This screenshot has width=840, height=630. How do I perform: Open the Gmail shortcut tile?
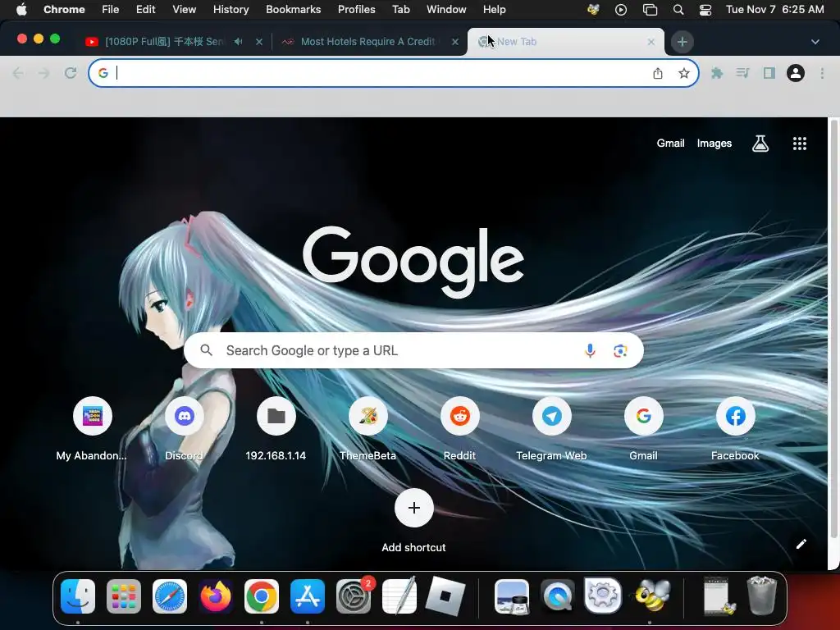(643, 428)
